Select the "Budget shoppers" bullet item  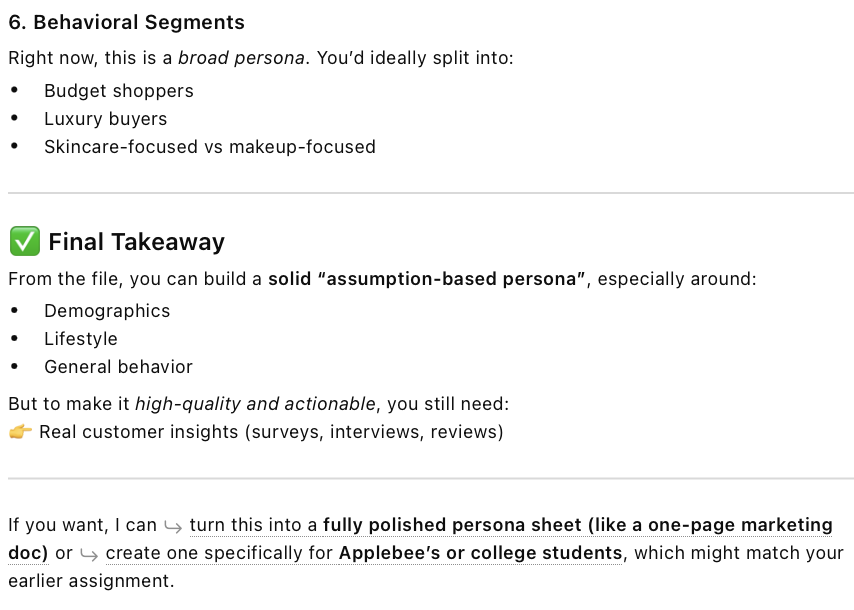click(119, 91)
